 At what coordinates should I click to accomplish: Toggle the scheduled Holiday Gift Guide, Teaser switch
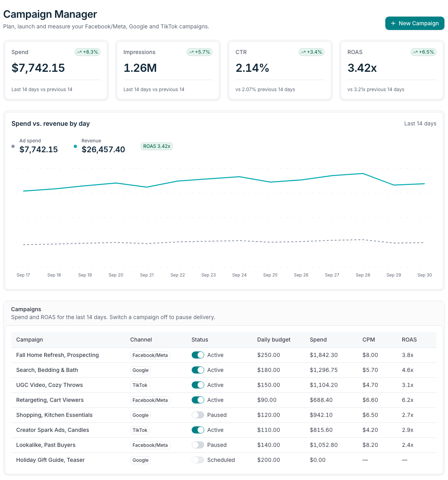pyautogui.click(x=198, y=460)
